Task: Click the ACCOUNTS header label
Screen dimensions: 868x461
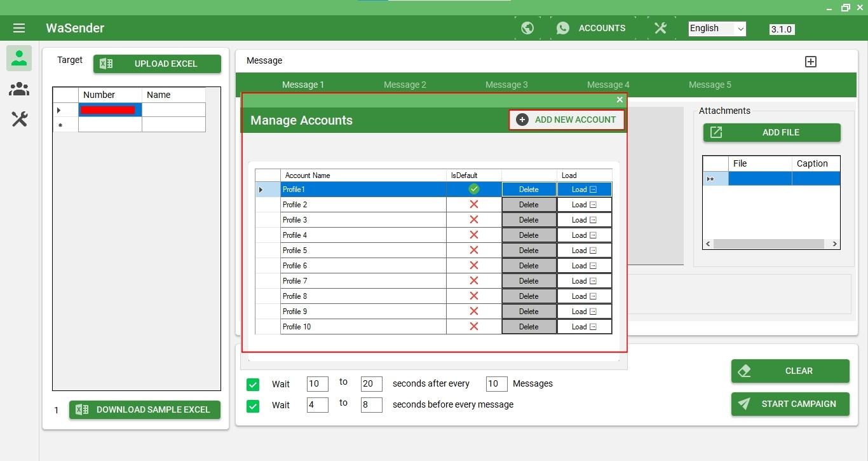Action: 602,28
